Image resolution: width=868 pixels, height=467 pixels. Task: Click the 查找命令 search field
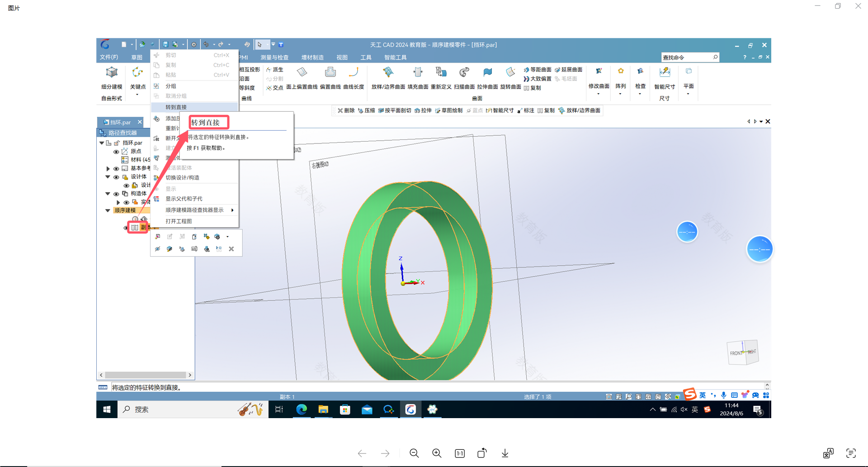point(690,57)
